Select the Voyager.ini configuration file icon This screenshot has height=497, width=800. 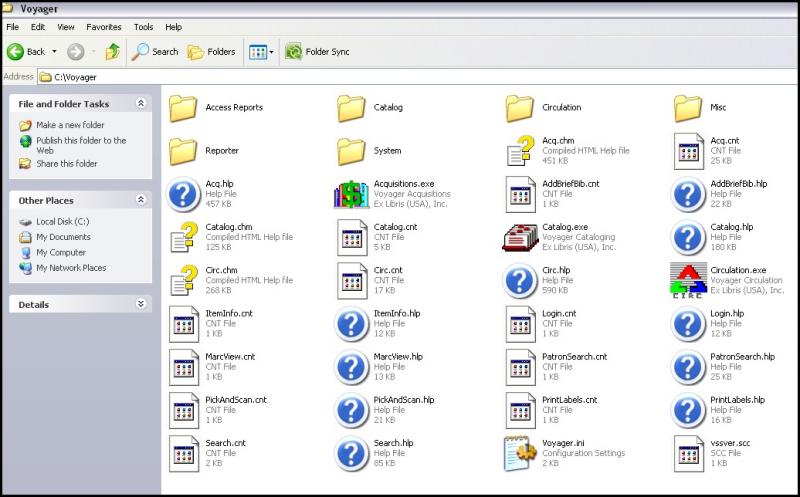click(x=520, y=453)
